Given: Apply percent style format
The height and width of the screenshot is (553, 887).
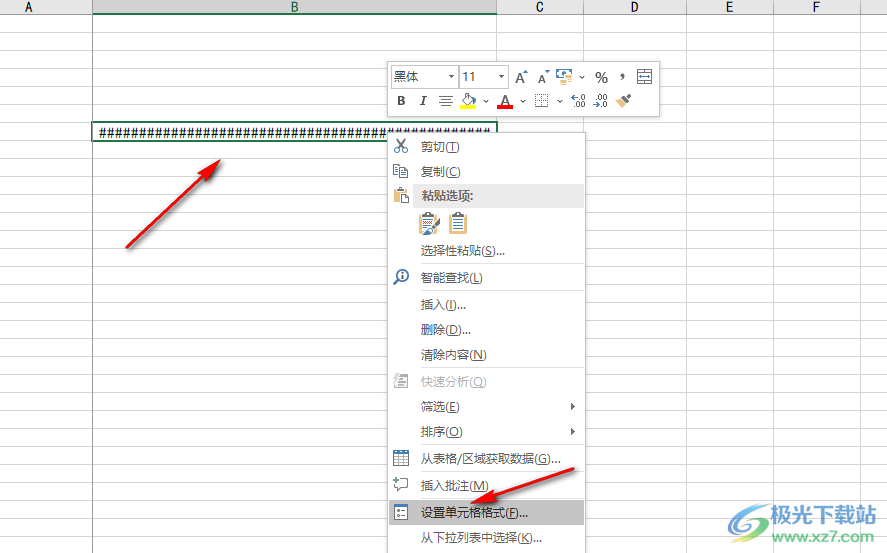Looking at the screenshot, I should (x=601, y=77).
